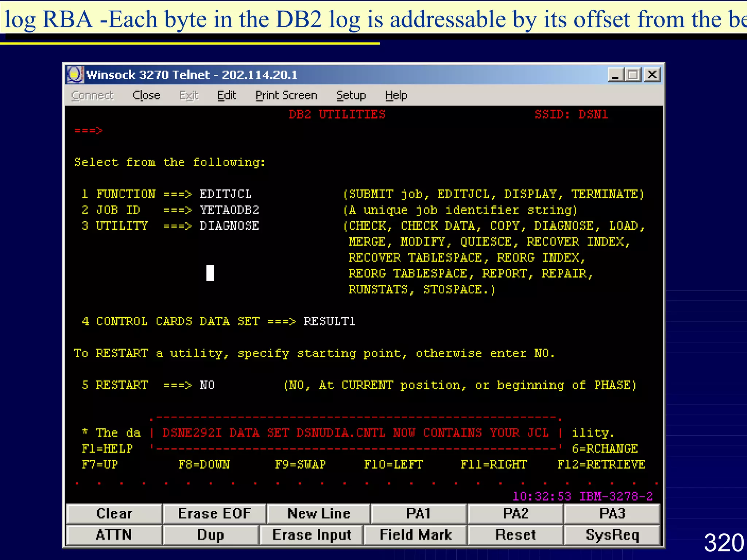
Task: Click the white block cursor
Action: click(210, 273)
